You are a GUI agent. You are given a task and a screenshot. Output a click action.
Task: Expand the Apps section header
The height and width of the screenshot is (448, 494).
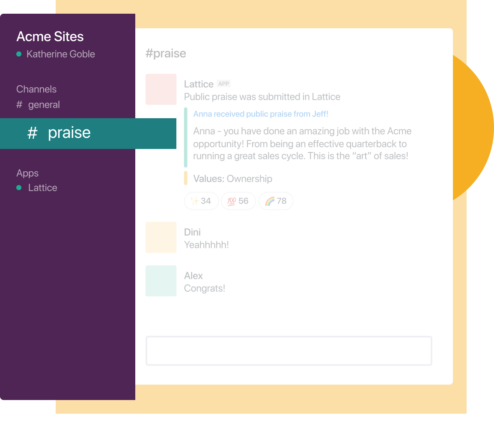pyautogui.click(x=27, y=173)
